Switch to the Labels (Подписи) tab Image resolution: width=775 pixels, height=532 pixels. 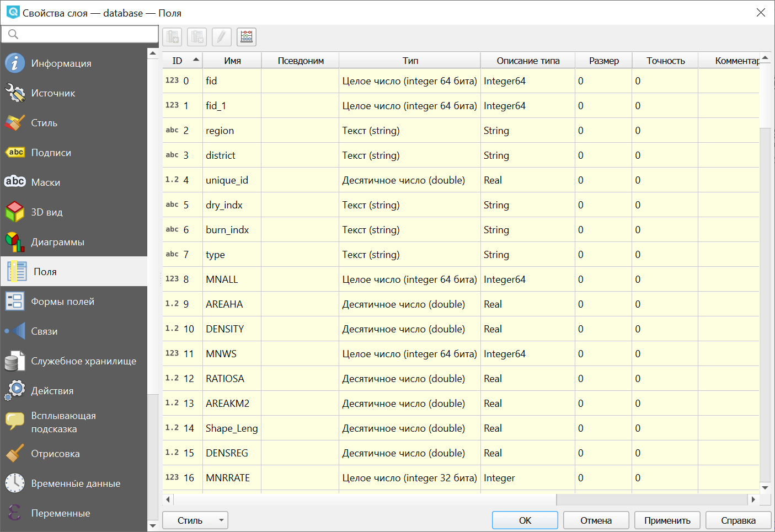tap(51, 153)
